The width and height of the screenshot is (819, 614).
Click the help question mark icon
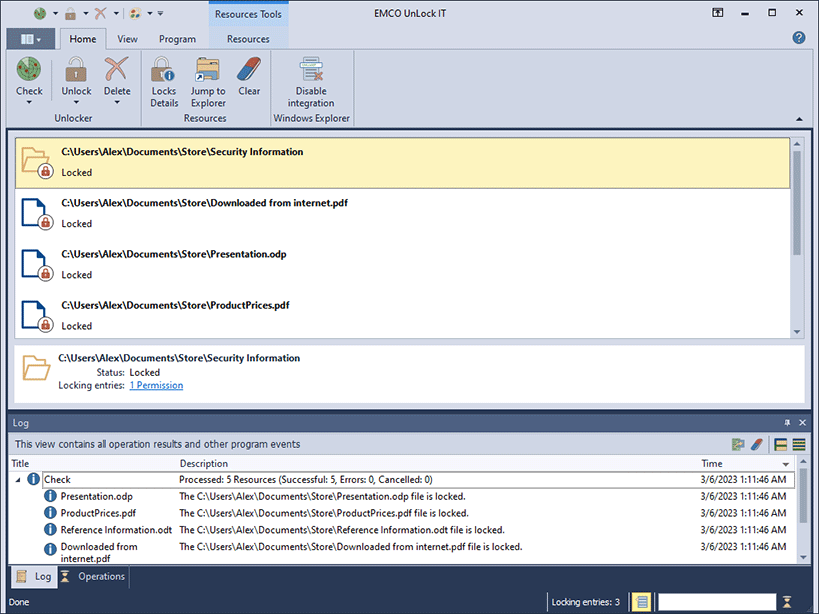pos(798,38)
